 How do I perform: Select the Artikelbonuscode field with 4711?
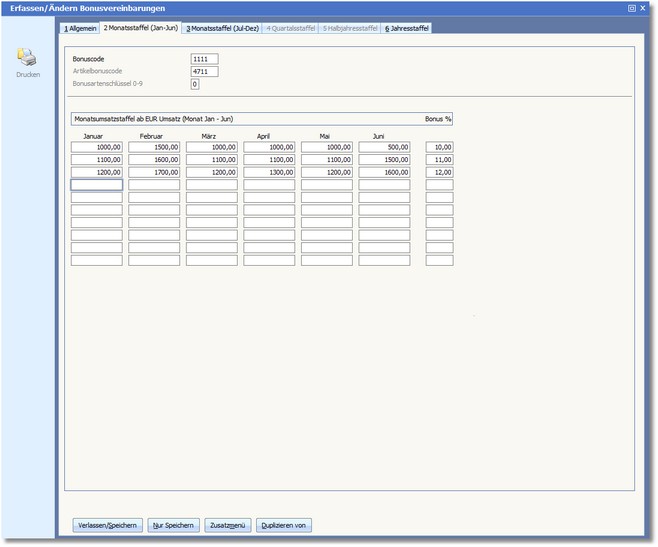204,72
